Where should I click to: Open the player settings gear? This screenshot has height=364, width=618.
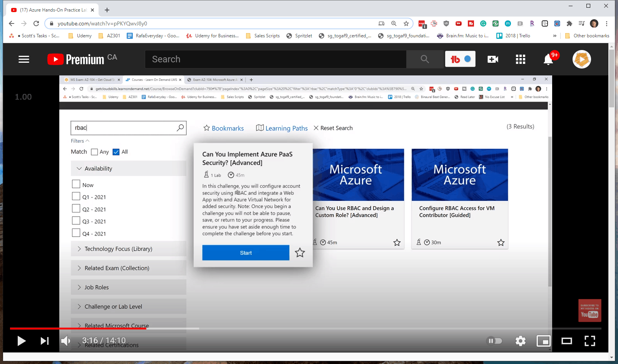521,341
